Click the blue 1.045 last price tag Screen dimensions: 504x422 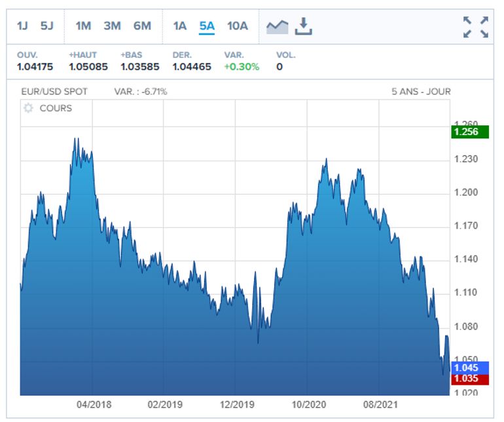click(x=465, y=368)
